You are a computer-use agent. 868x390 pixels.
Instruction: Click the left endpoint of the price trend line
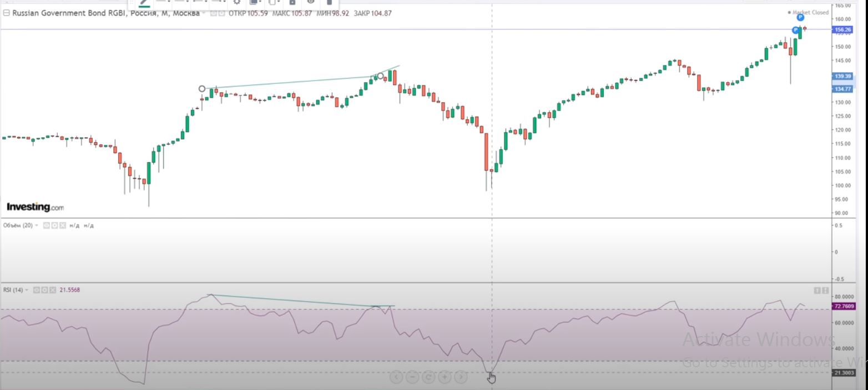(202, 89)
